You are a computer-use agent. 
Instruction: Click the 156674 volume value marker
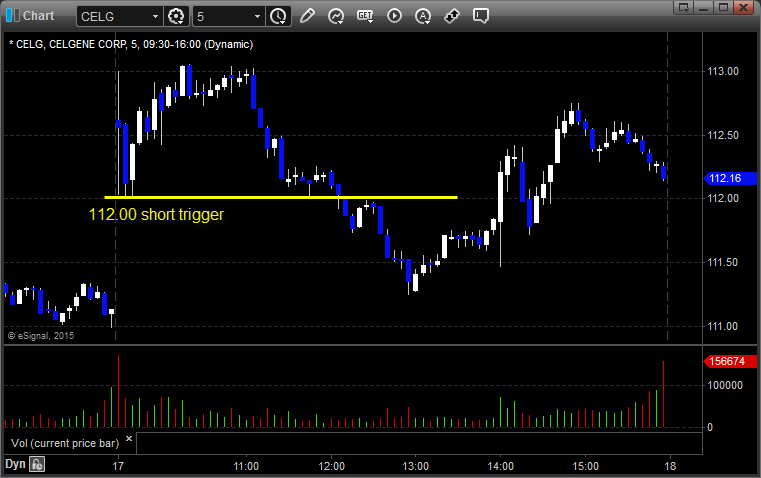coord(730,362)
